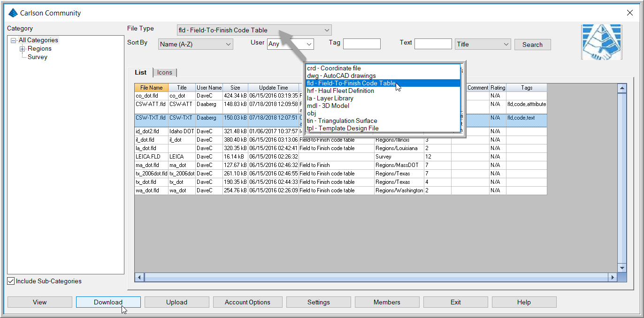Select the wa_dot.fld file name cell
This screenshot has width=644, height=318.
(152, 190)
